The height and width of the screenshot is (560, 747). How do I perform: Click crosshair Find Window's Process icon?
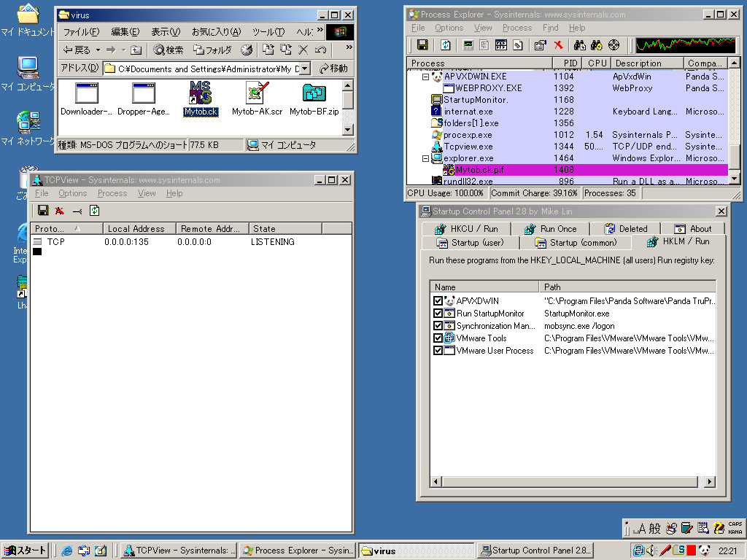[614, 45]
